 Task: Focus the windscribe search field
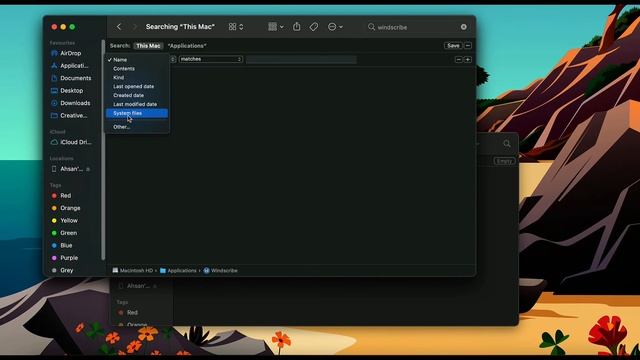tap(417, 27)
